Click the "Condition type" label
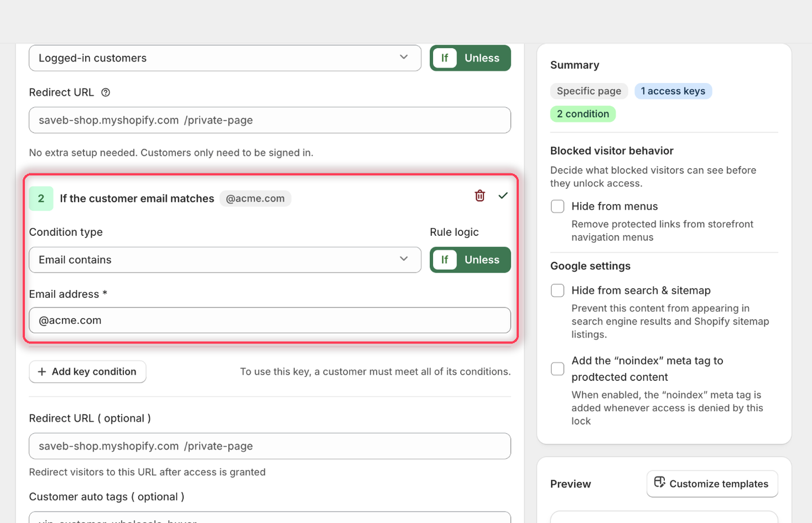Viewport: 812px width, 523px height. (66, 232)
